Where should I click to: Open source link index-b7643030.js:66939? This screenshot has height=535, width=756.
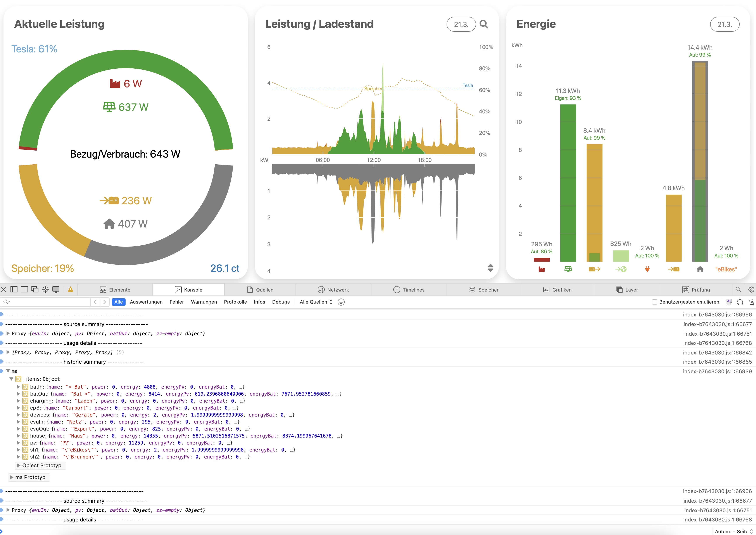click(717, 371)
